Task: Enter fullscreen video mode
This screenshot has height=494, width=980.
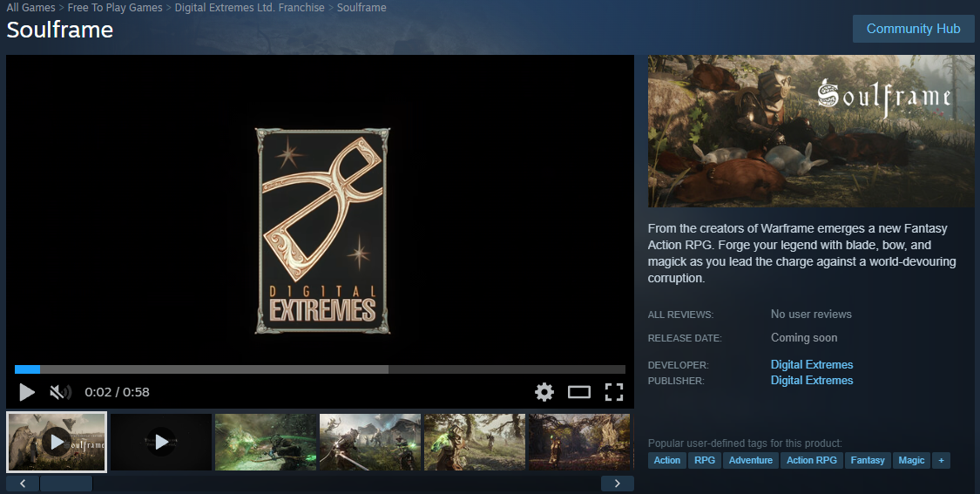Action: (x=614, y=392)
